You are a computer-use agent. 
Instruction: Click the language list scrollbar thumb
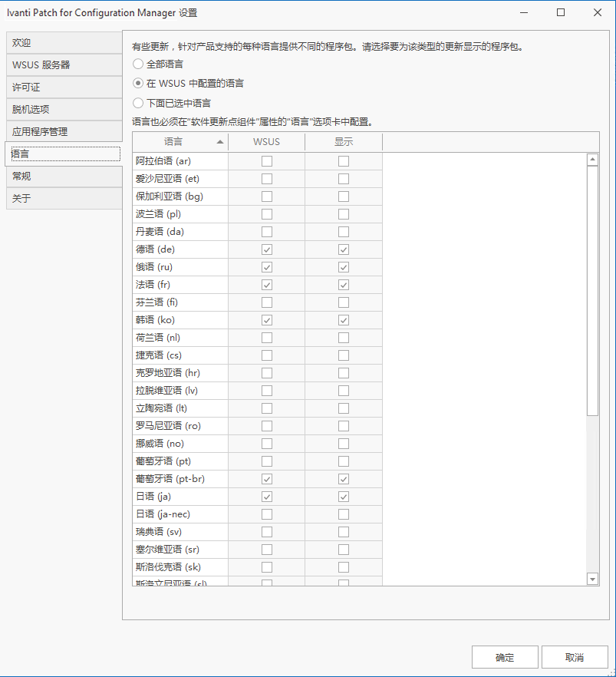[x=593, y=291]
